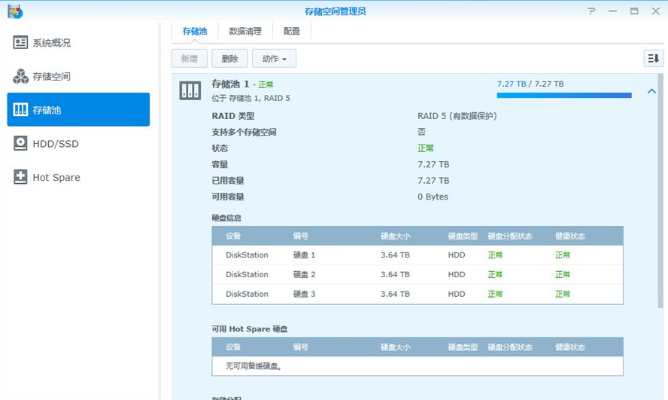Open the 系统概况 overview icon
This screenshot has height=400, width=668.
(20, 42)
